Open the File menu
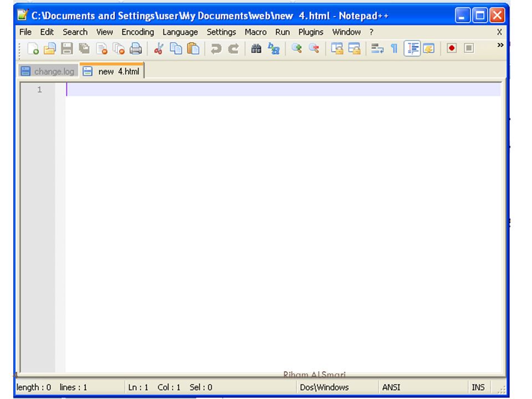The width and height of the screenshot is (532, 399). pos(25,32)
